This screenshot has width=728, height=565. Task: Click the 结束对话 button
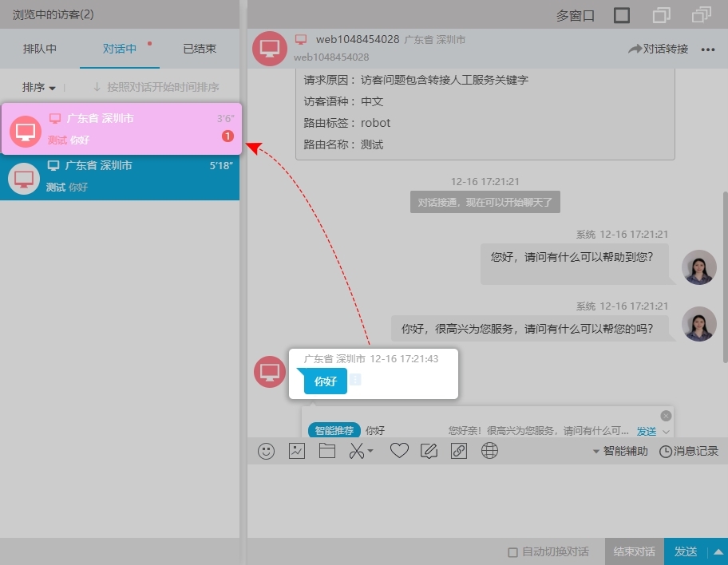click(634, 551)
